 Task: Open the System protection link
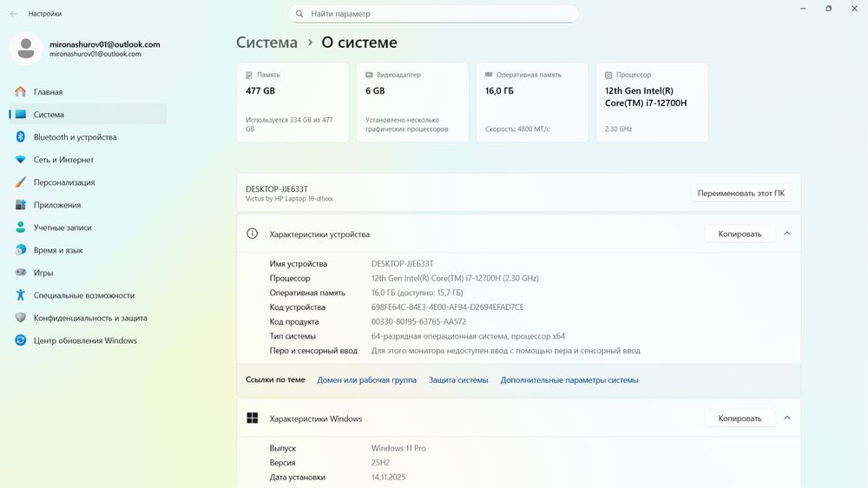click(458, 380)
